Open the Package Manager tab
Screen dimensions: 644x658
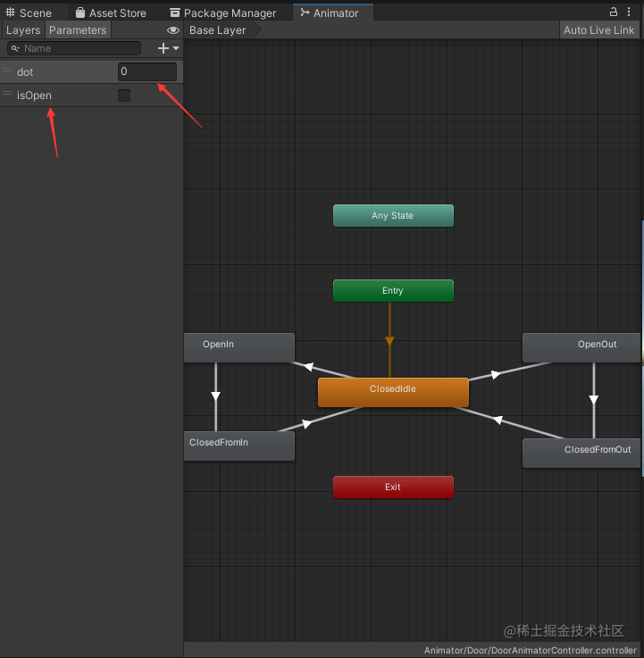point(223,13)
